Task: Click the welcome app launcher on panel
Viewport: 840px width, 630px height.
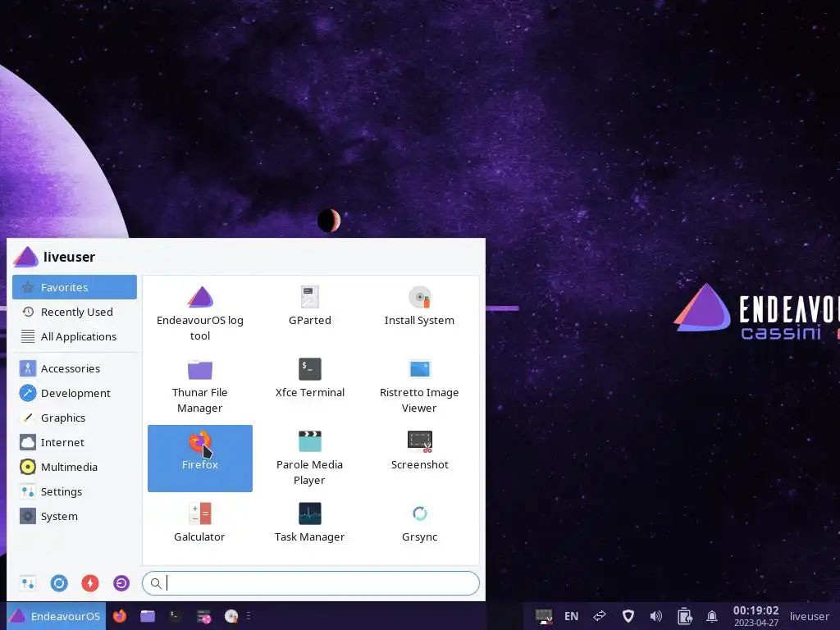Action: click(203, 617)
